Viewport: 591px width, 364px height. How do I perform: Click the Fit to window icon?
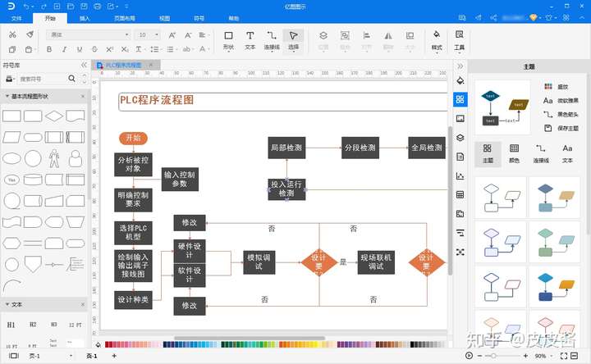pos(564,355)
